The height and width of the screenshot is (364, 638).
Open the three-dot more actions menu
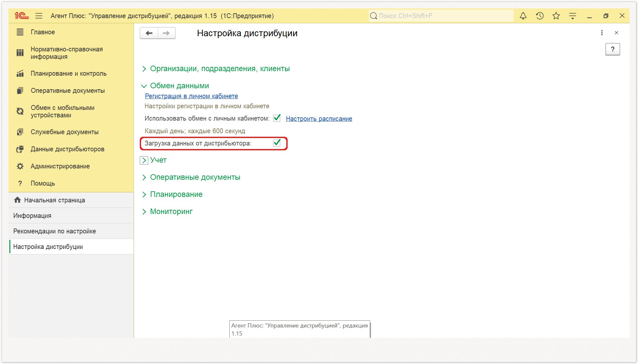click(x=602, y=33)
